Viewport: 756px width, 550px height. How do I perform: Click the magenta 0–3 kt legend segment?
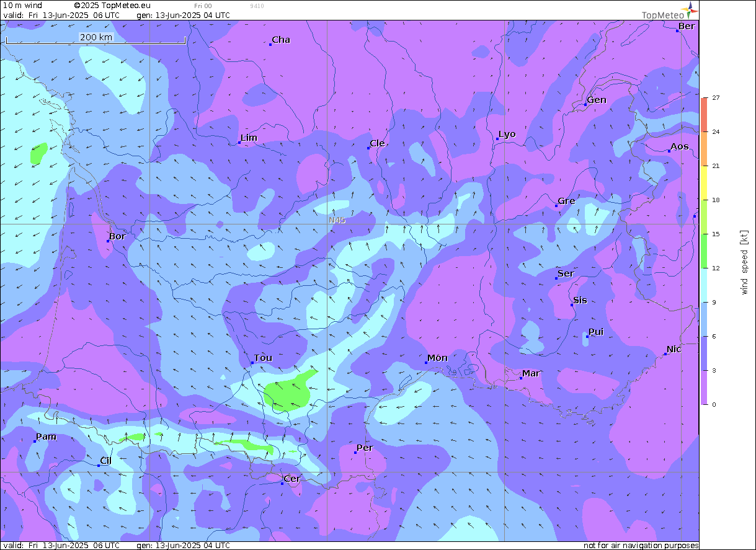[x=703, y=387]
